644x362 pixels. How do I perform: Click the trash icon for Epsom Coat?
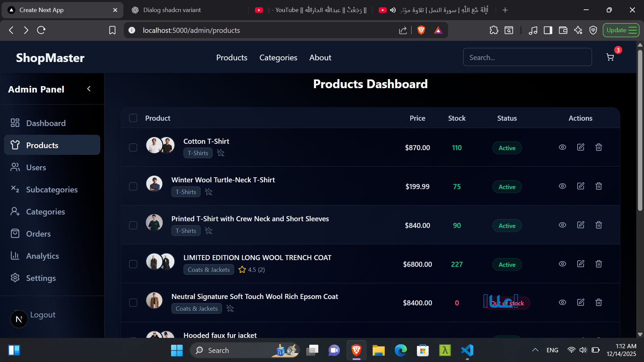pos(599,303)
